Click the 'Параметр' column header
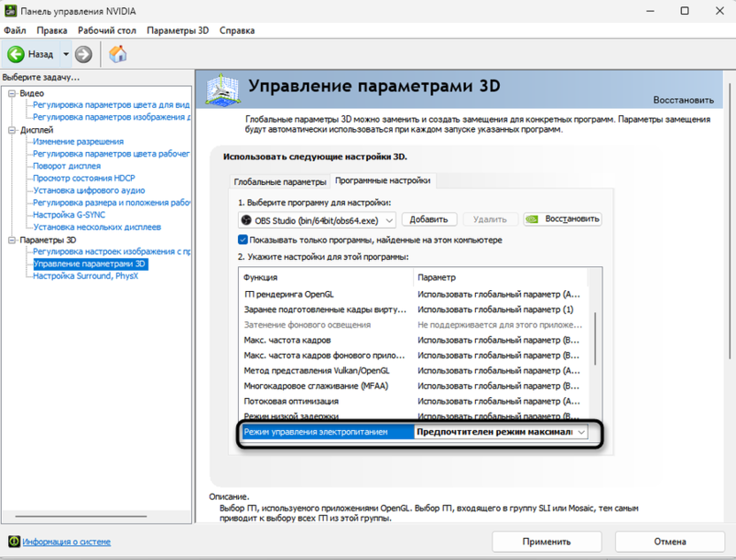 [x=501, y=278]
